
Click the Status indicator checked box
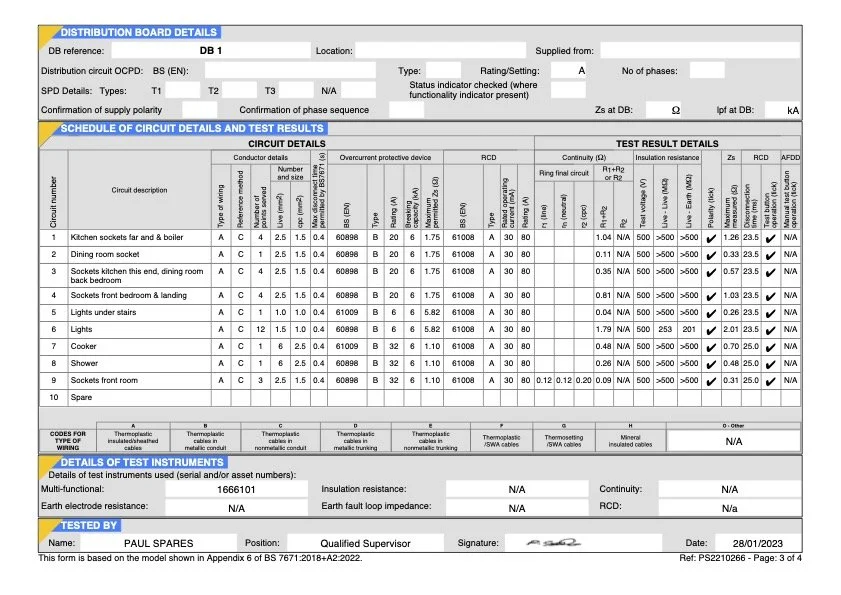(x=569, y=90)
